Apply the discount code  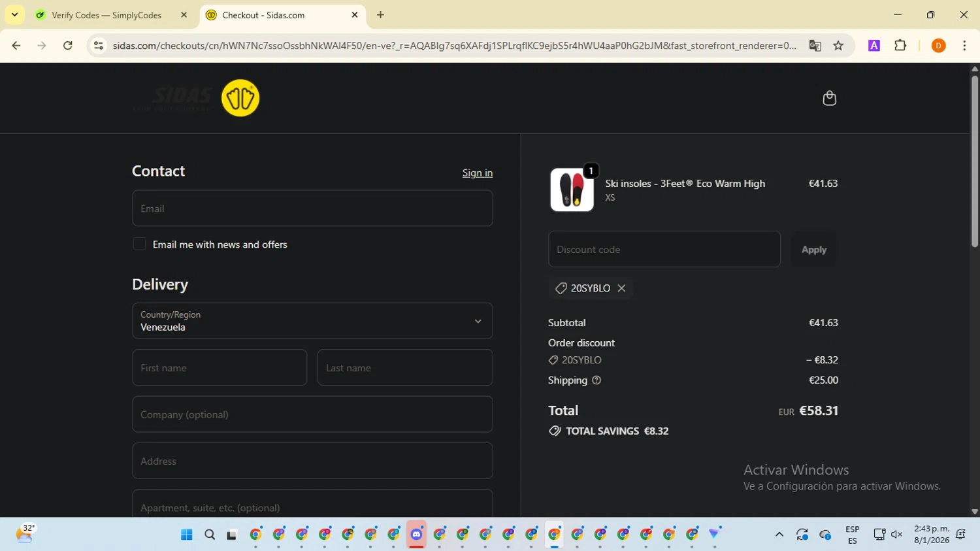[814, 250]
